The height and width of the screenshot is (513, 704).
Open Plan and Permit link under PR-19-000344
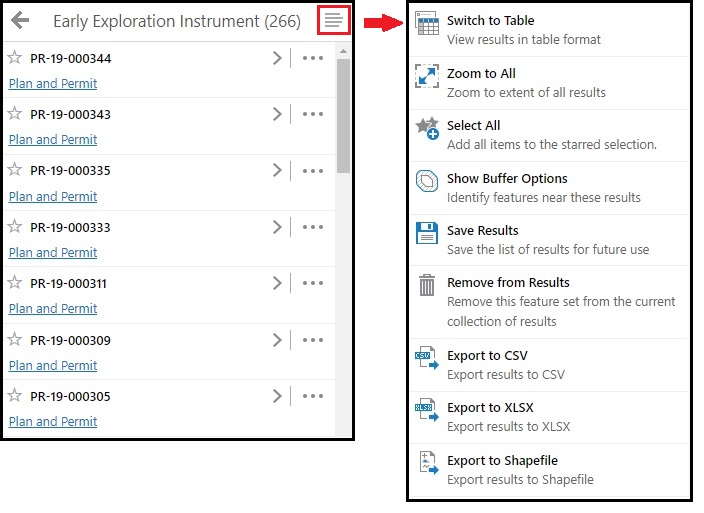(53, 84)
